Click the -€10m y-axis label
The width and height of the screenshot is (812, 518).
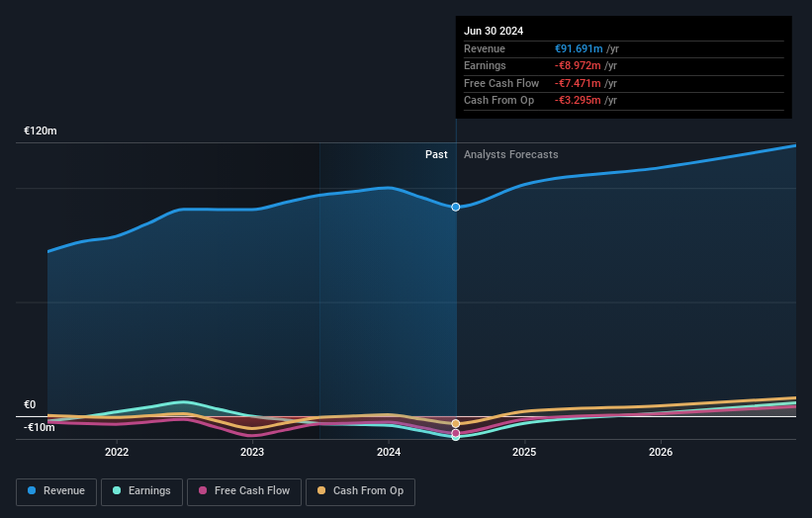coord(39,427)
